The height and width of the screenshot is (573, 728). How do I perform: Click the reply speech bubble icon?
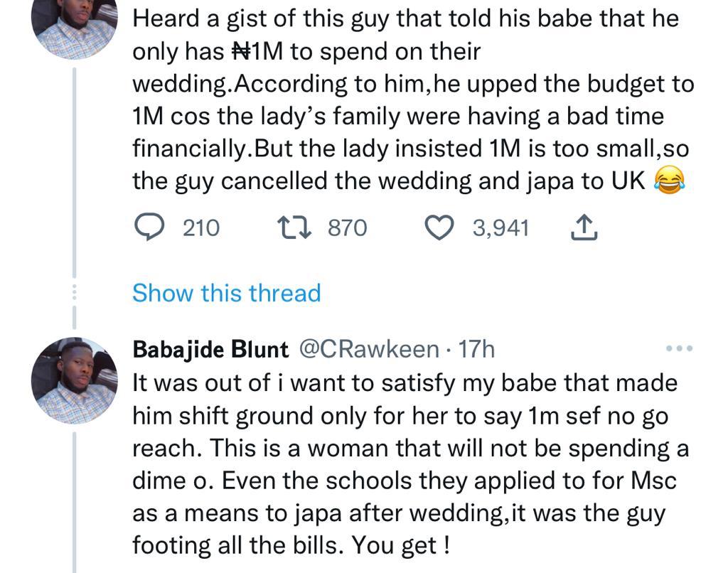pos(150,227)
